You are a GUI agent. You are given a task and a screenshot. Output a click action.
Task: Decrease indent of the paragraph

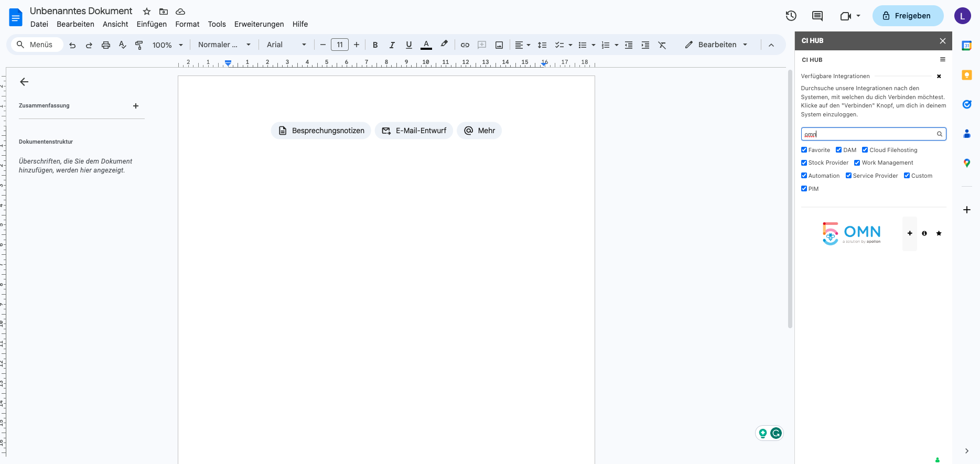coord(629,45)
